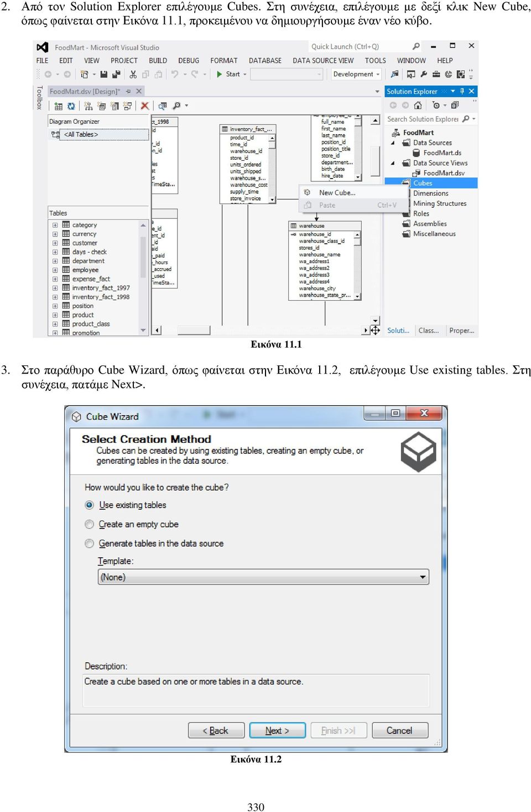This screenshot has width=531, height=812.
Task: Click the pin icon on FoodMart.dsv tab
Action: [128, 91]
